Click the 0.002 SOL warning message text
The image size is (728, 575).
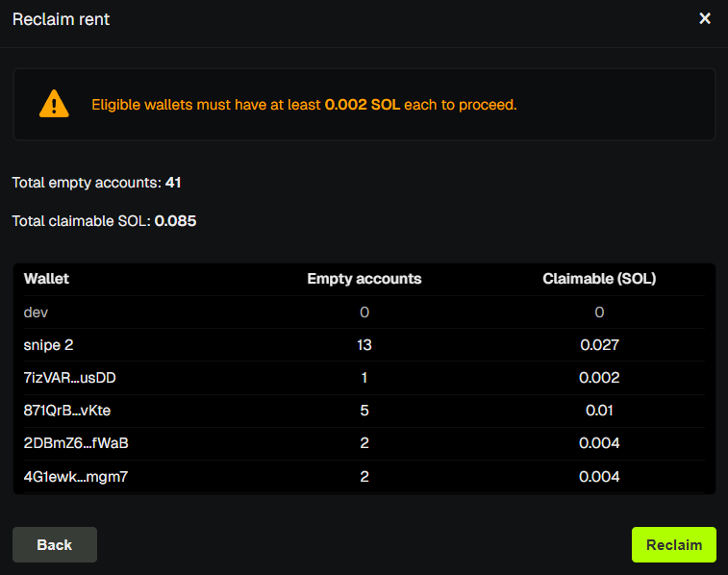click(x=304, y=105)
